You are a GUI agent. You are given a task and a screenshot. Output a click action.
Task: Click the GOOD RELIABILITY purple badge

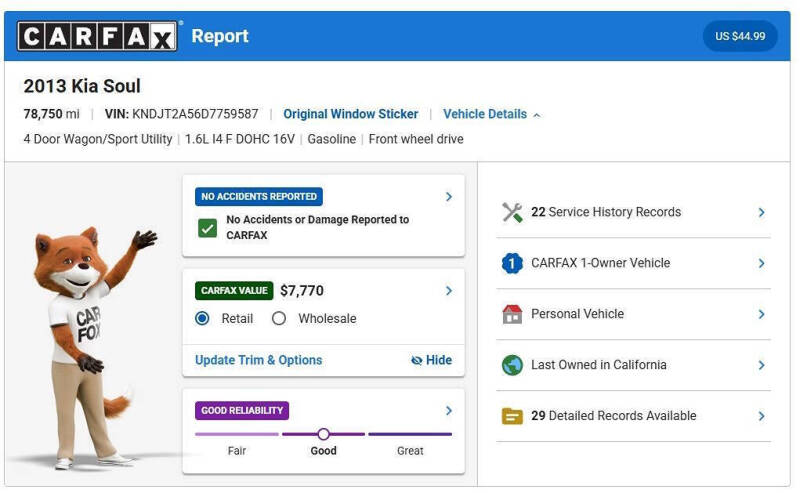click(242, 410)
